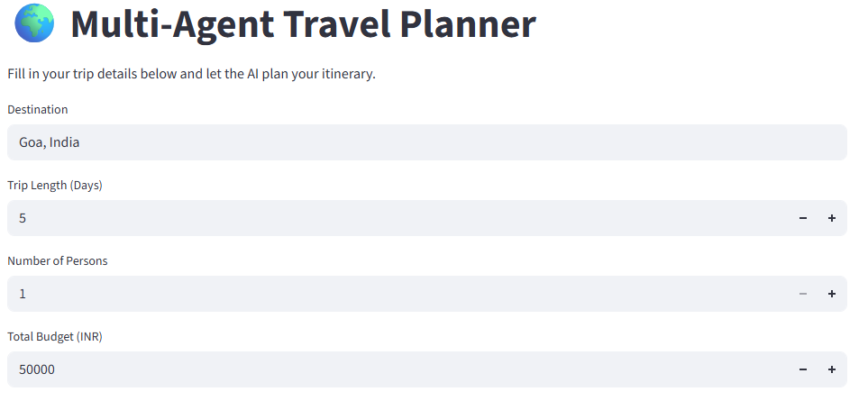Click the 'Total Budget (INR)' label
This screenshot has height=419, width=868.
56,337
